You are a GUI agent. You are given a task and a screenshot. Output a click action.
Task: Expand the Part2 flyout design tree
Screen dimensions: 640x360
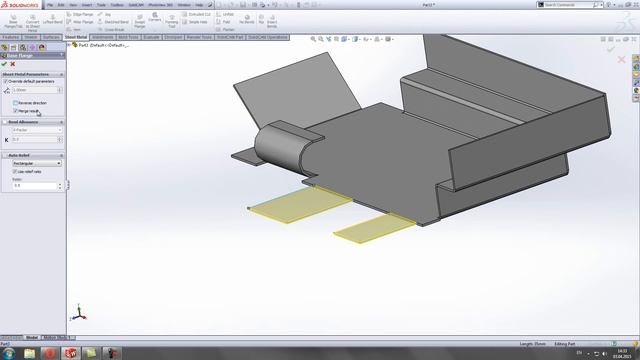coord(69,45)
